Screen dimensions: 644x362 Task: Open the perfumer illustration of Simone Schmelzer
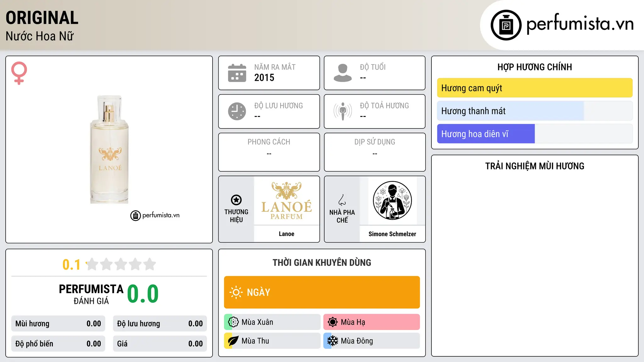point(392,200)
